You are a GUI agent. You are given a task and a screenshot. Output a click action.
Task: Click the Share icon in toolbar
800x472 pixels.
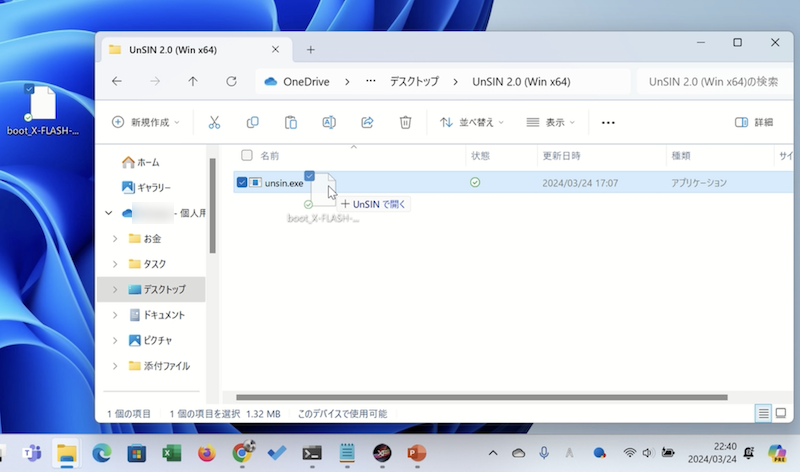[367, 122]
